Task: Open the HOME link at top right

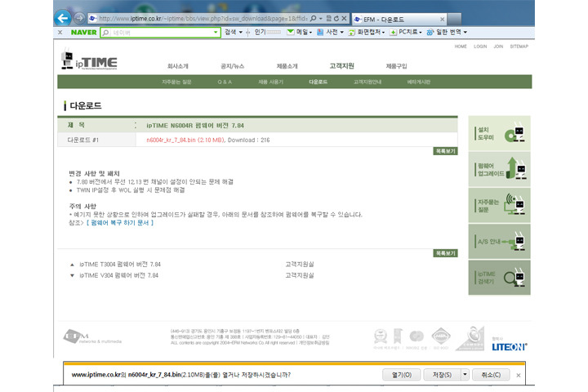Action: (x=461, y=47)
